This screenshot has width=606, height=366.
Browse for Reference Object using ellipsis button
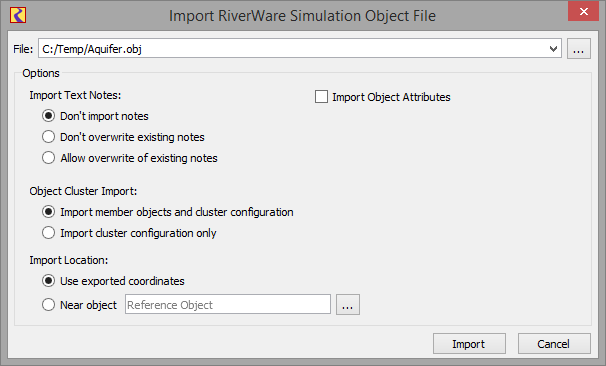pyautogui.click(x=347, y=305)
